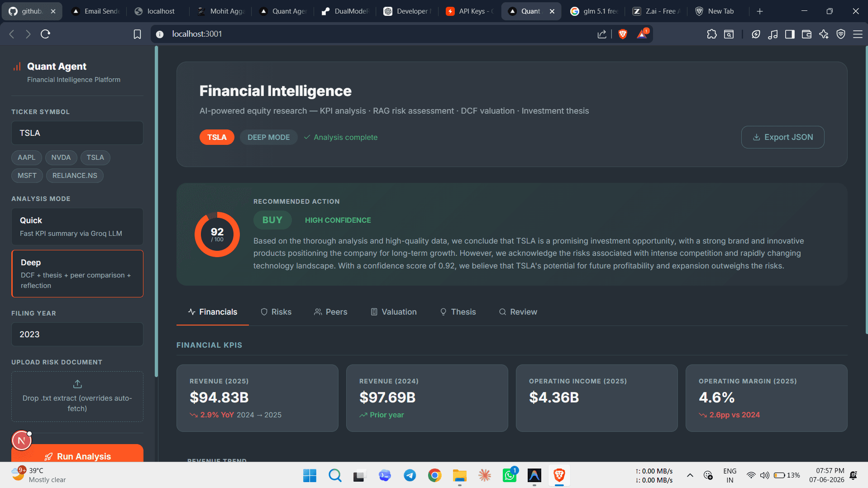This screenshot has width=868, height=488.
Task: Click the main page vertical scrollbar
Action: [866, 190]
